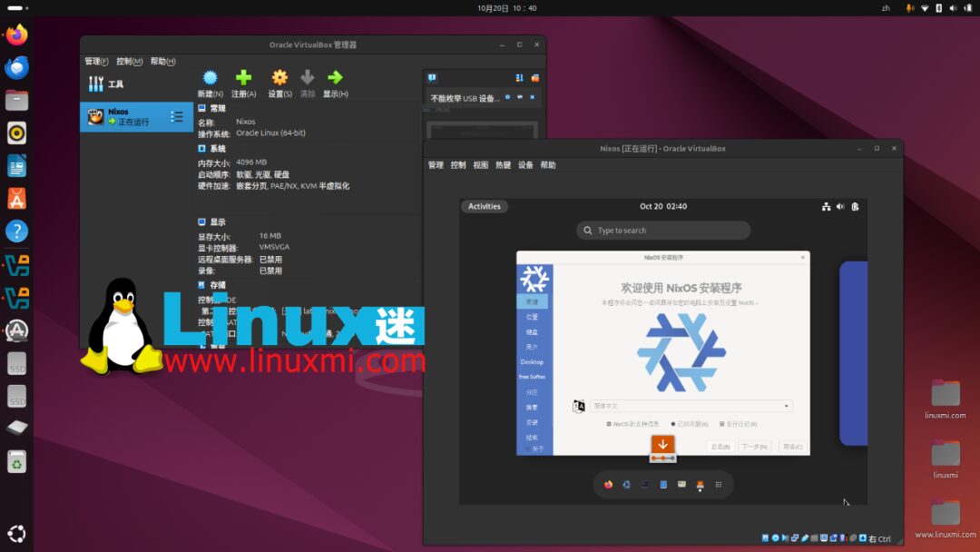Image resolution: width=980 pixels, height=552 pixels.
Task: Click the 关于 about item in installer
Action: pyautogui.click(x=537, y=448)
